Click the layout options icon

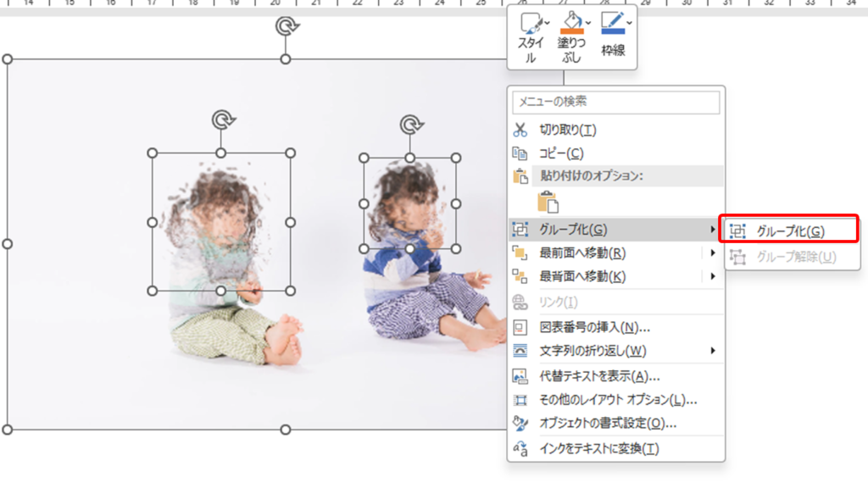(520, 399)
